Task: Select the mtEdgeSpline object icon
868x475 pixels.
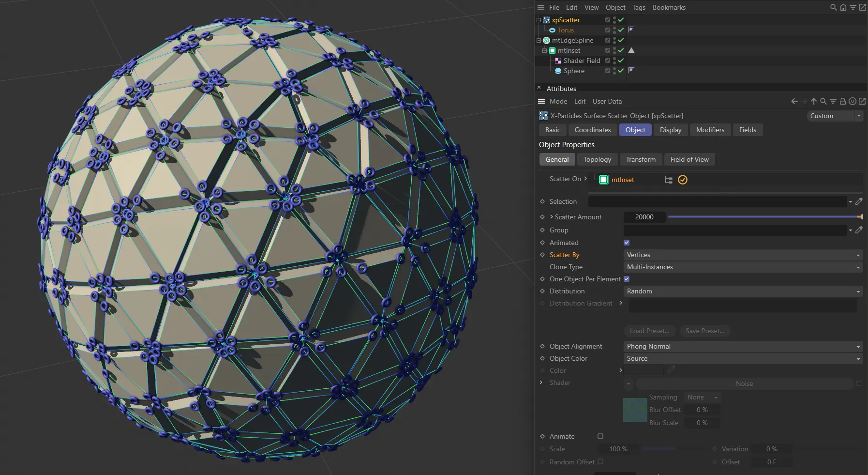Action: pos(546,40)
